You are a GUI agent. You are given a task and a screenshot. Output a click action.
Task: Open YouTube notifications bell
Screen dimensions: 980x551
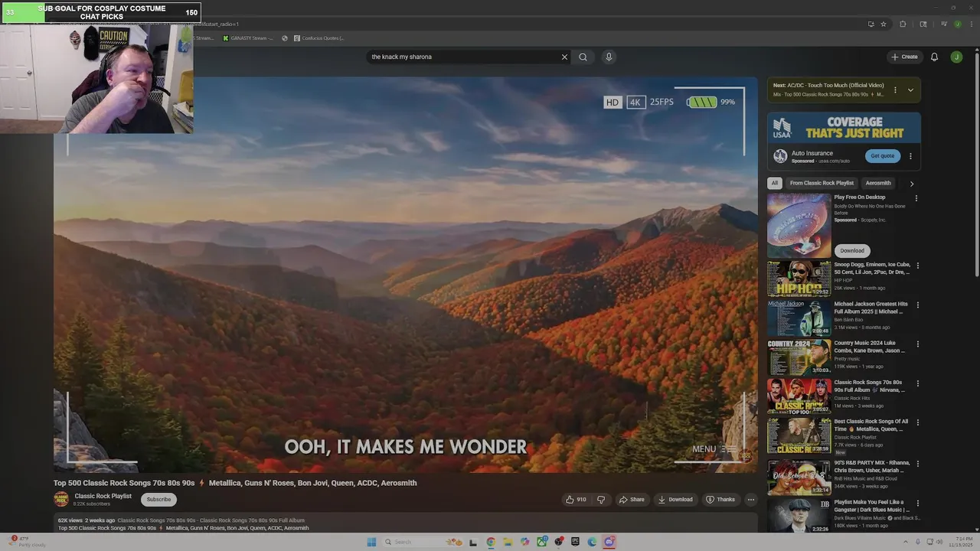point(934,57)
